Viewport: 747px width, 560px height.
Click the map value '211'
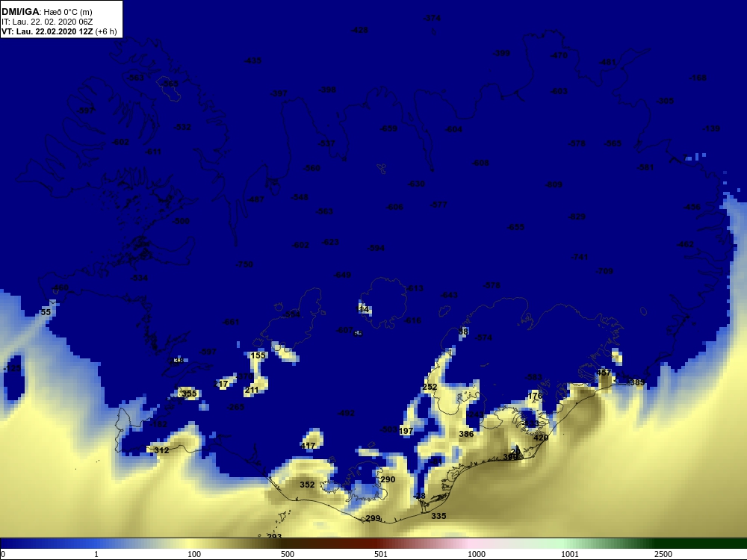pos(252,390)
